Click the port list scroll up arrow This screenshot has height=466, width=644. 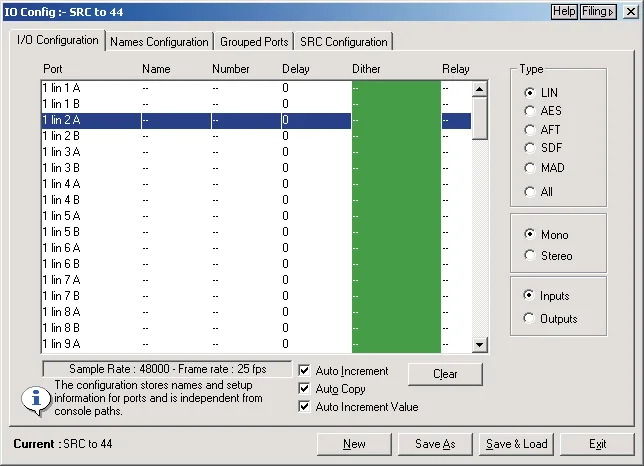tap(479, 89)
